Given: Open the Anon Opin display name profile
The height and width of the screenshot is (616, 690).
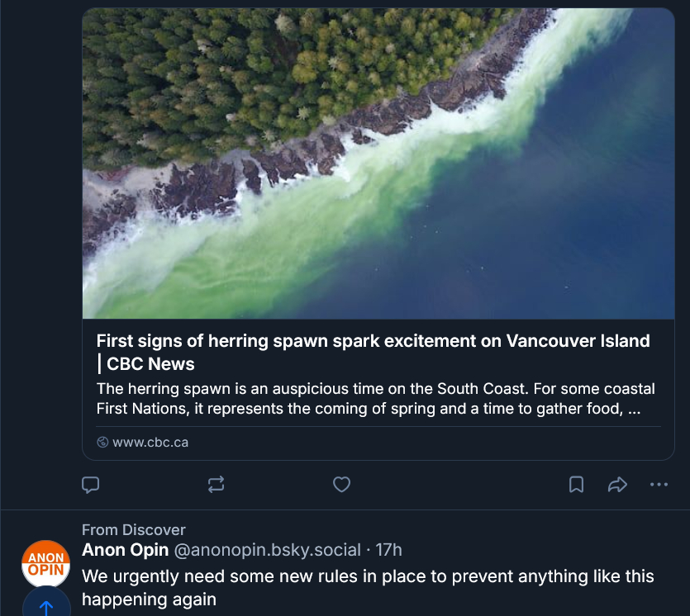Looking at the screenshot, I should click(126, 550).
